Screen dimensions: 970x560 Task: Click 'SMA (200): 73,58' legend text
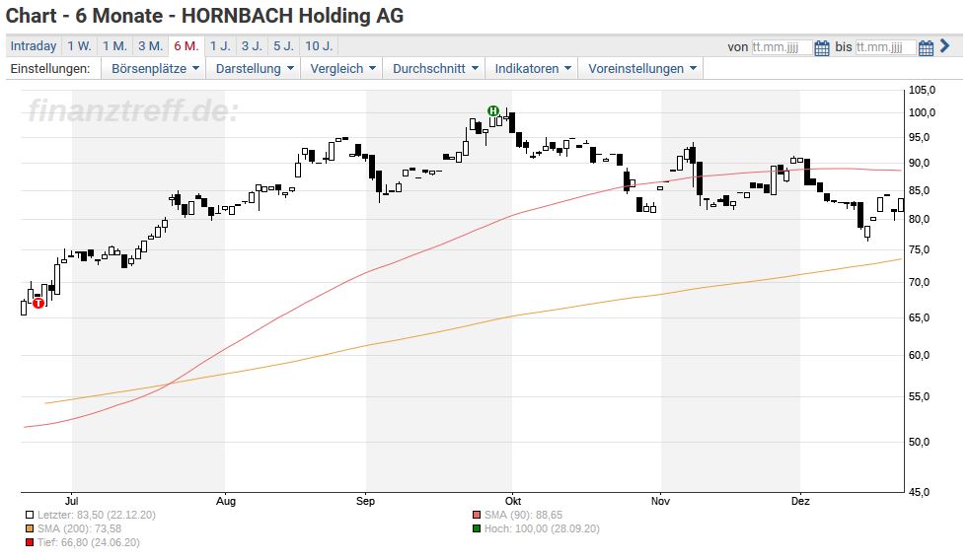[x=79, y=528]
